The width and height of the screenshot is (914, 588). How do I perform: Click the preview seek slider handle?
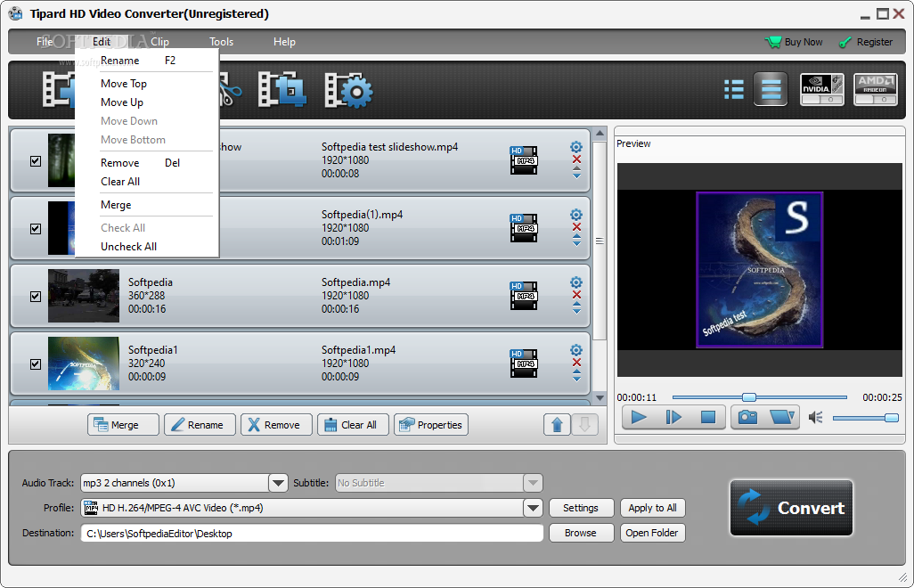(x=749, y=397)
